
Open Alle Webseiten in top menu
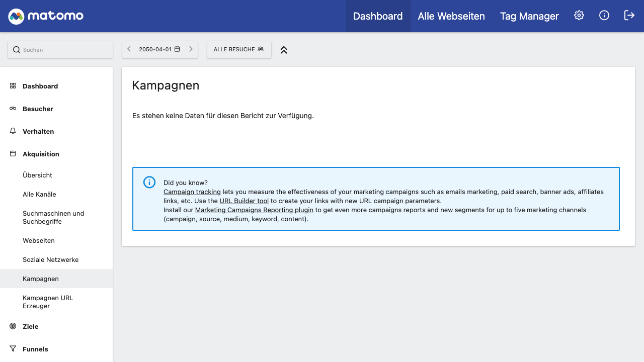pyautogui.click(x=451, y=16)
